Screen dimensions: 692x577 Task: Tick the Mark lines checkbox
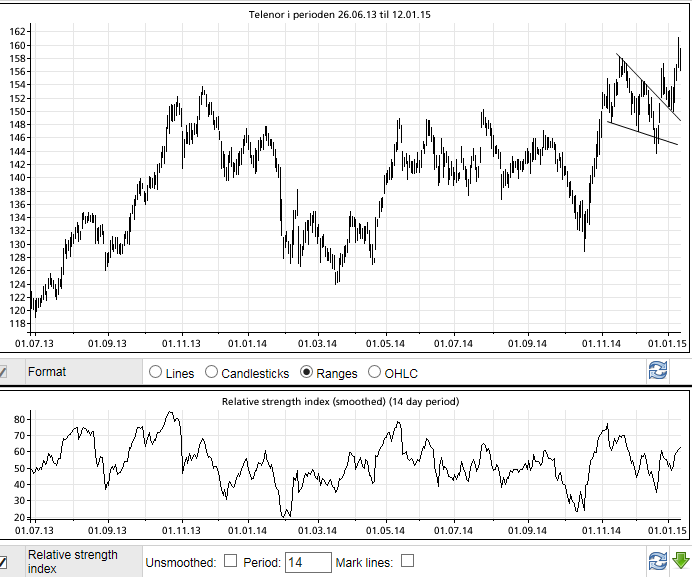click(x=407, y=562)
